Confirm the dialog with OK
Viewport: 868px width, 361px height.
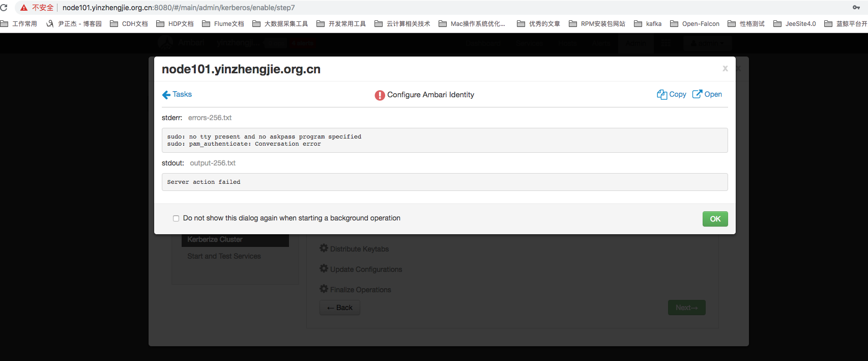(715, 219)
